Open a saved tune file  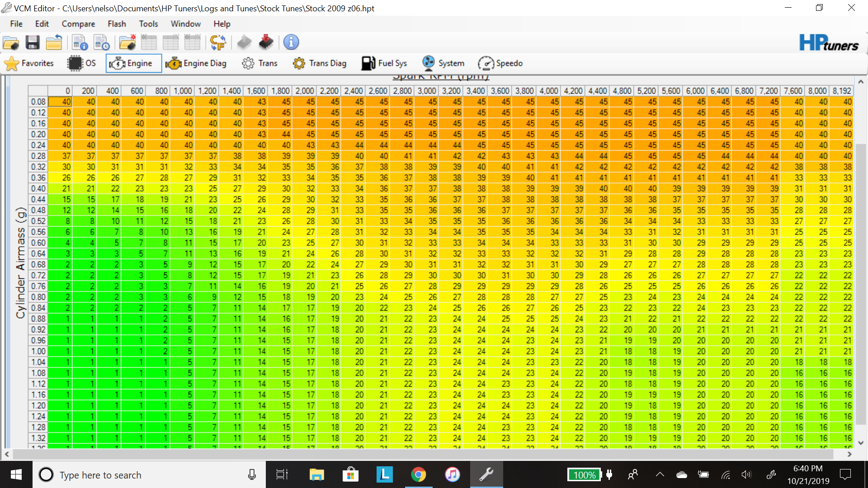[11, 42]
